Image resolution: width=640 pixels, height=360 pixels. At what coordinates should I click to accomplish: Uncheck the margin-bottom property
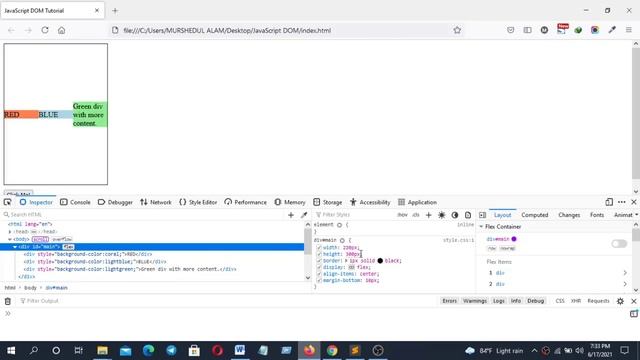pos(319,280)
